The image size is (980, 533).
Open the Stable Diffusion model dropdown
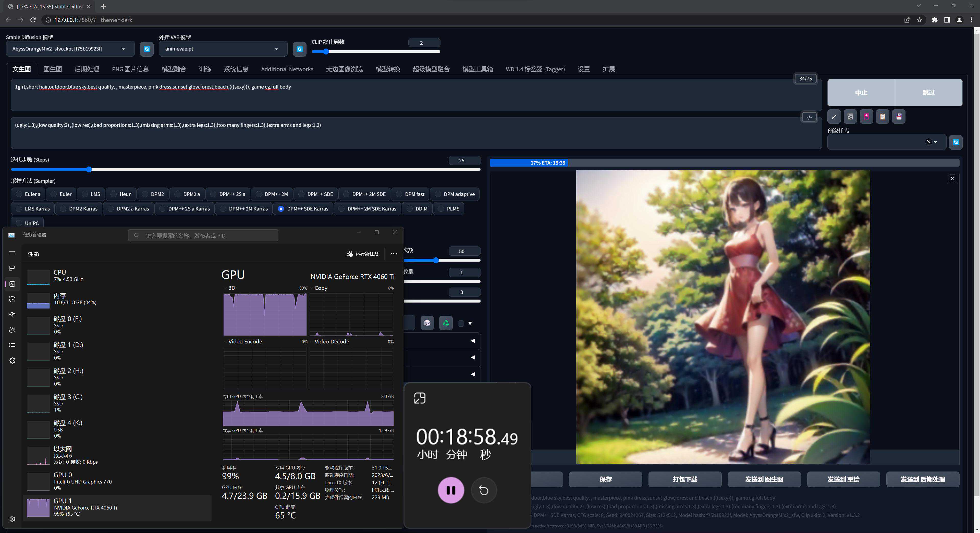tap(70, 49)
